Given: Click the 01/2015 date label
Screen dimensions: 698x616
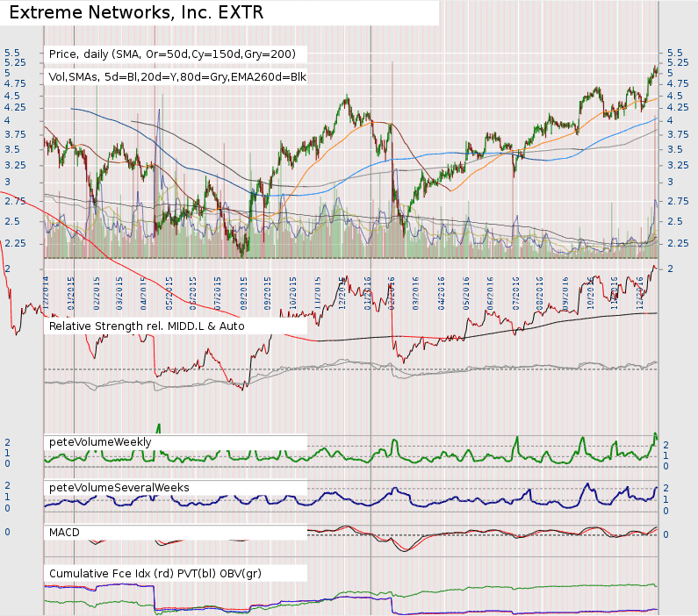Looking at the screenshot, I should [x=71, y=294].
